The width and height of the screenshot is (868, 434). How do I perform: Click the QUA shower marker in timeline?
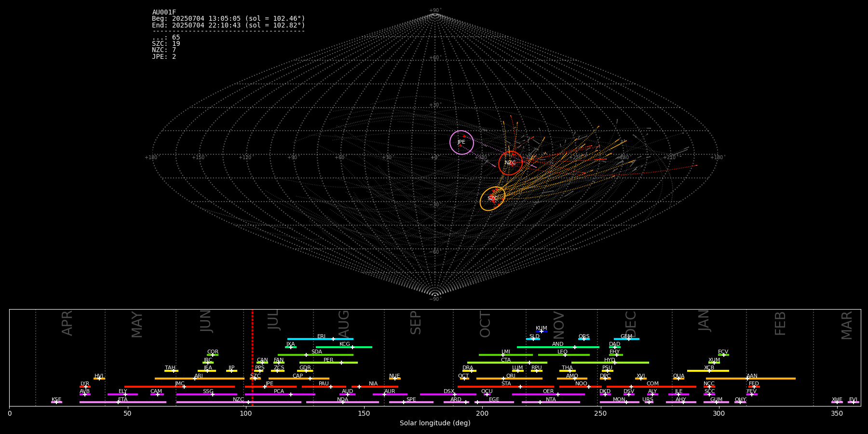click(x=678, y=379)
